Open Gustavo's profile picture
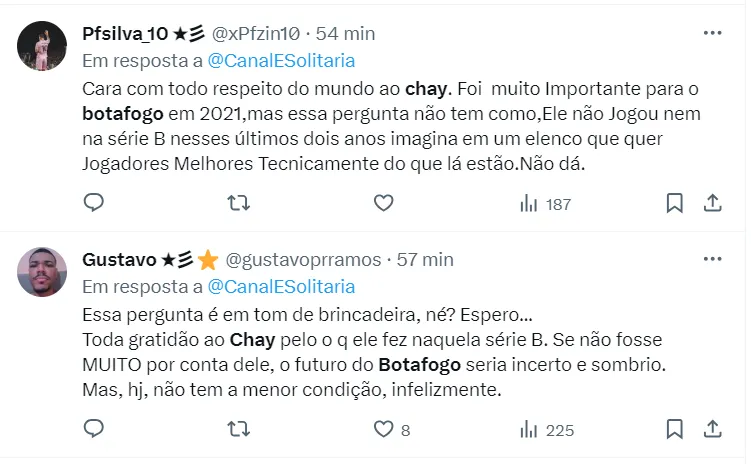This screenshot has width=751, height=464. 43,271
